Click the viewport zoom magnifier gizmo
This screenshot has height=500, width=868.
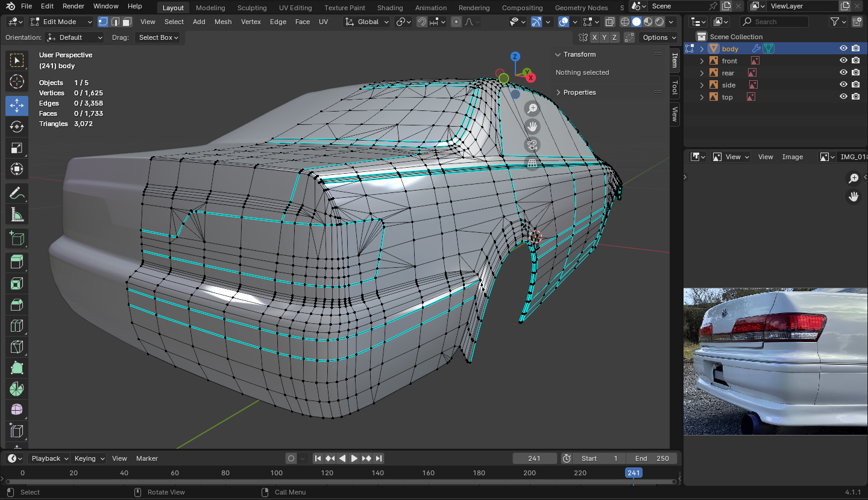532,109
